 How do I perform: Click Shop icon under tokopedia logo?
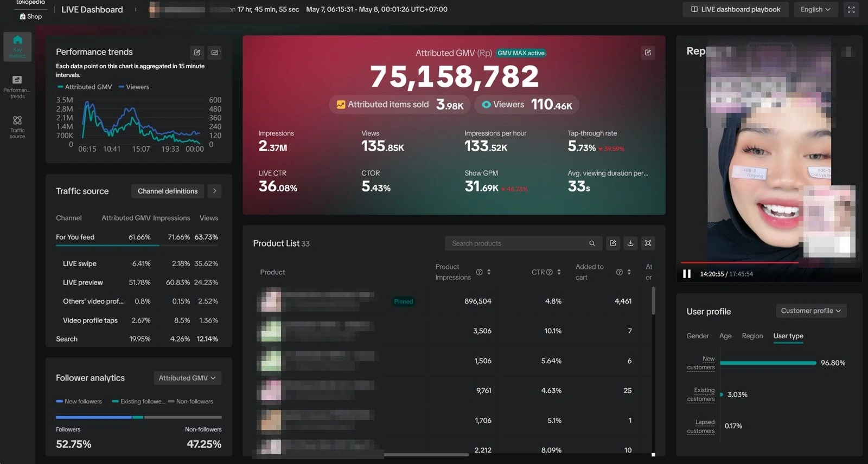(x=23, y=16)
